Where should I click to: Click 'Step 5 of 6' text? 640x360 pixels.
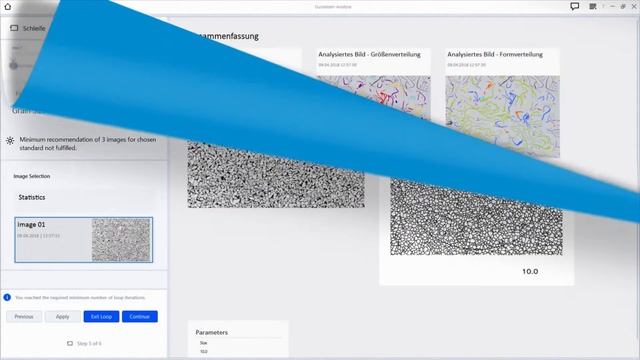89,343
